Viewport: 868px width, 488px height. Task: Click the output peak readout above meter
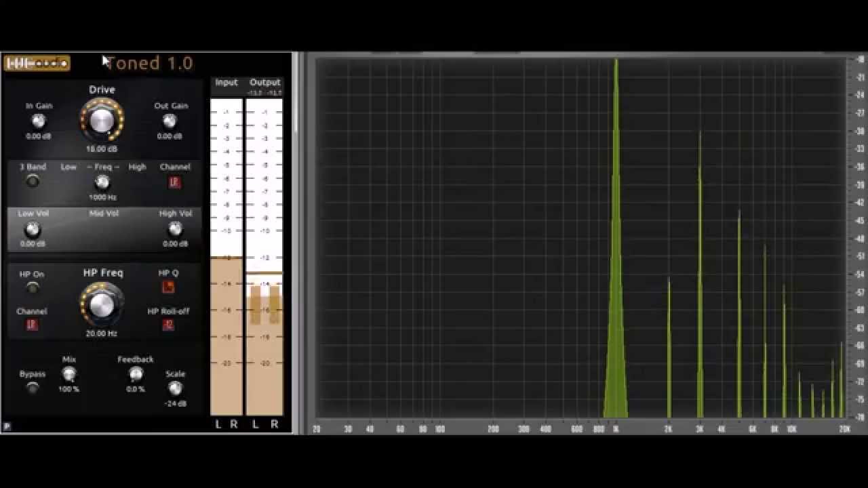pyautogui.click(x=264, y=93)
